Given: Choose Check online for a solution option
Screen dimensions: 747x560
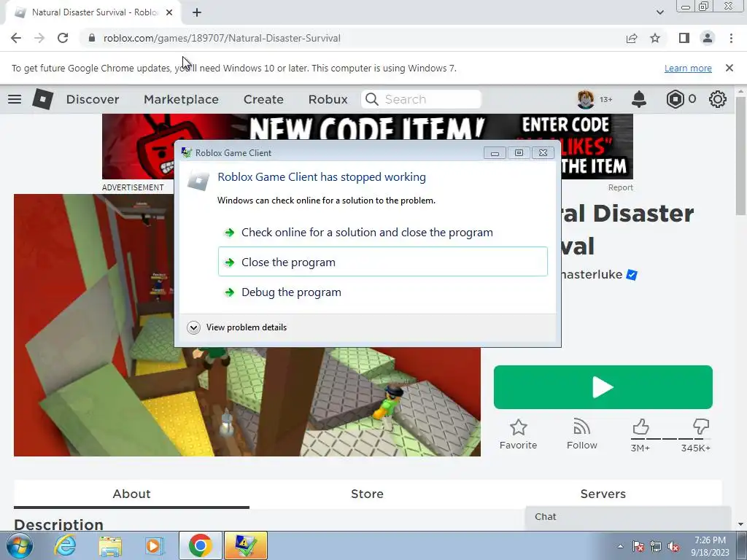Looking at the screenshot, I should (382, 233).
